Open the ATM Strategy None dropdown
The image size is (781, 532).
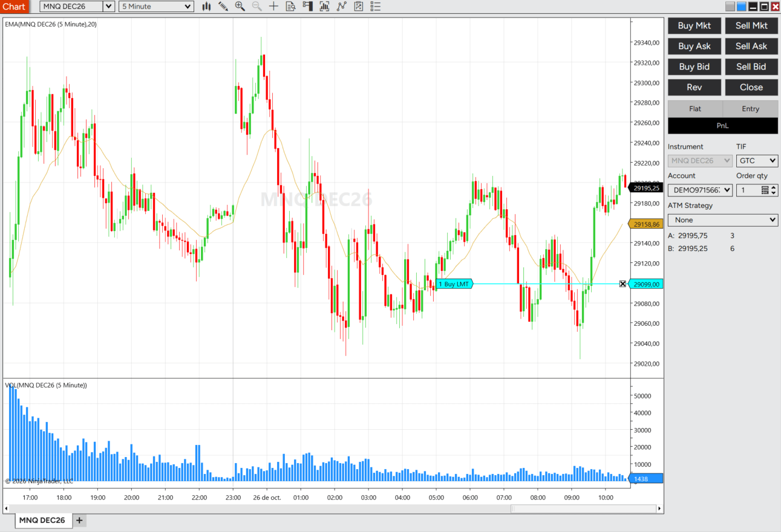723,220
